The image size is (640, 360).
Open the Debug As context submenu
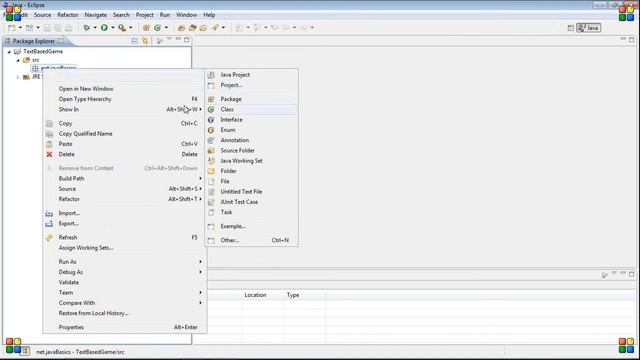click(x=124, y=272)
